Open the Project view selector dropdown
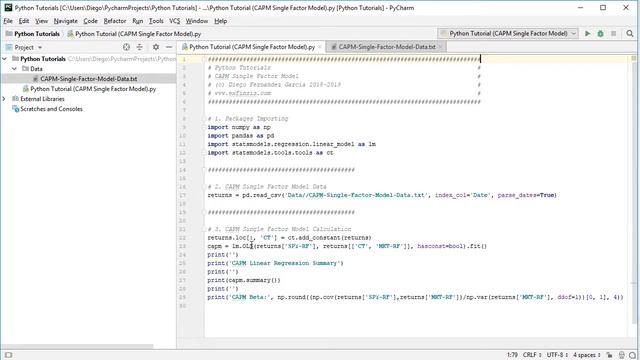This screenshot has height=360, width=640. point(40,47)
